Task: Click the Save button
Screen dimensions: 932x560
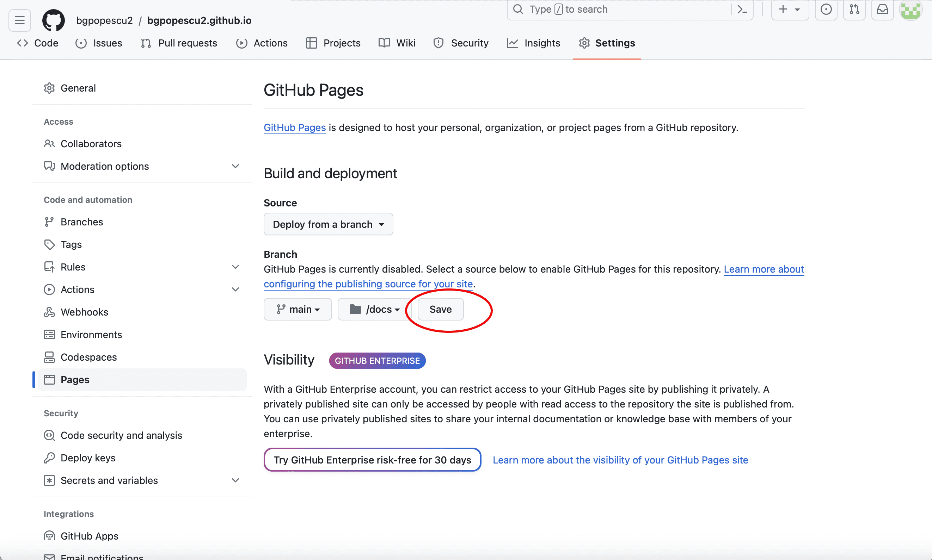Action: (440, 310)
